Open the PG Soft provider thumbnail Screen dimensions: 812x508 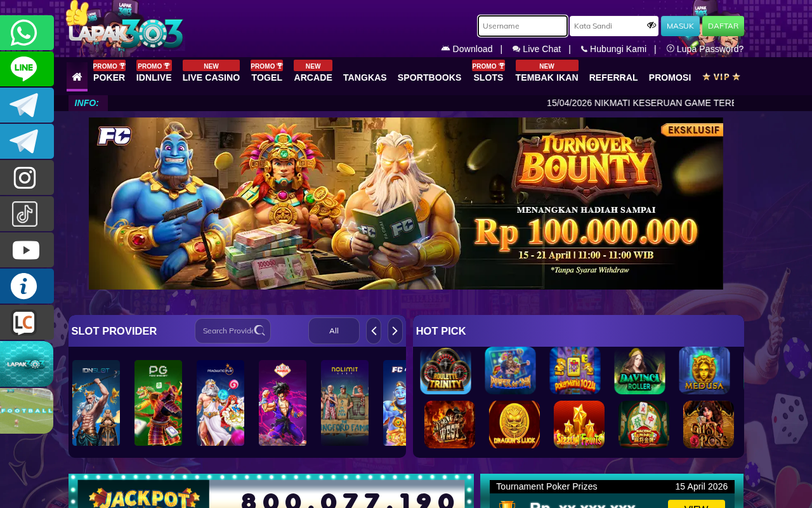pyautogui.click(x=158, y=403)
